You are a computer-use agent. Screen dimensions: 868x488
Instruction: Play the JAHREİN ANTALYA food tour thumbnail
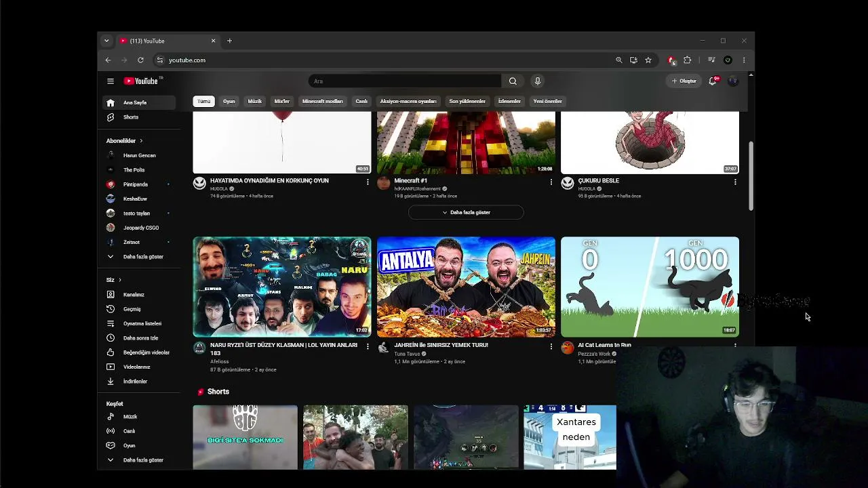coord(466,287)
